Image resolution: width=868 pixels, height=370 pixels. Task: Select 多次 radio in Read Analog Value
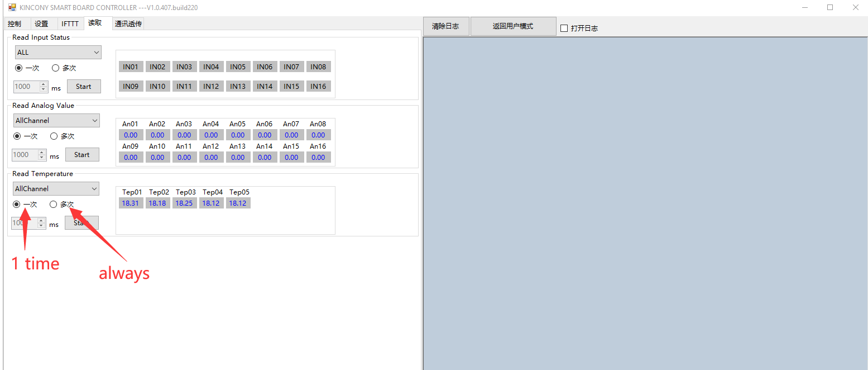point(54,136)
